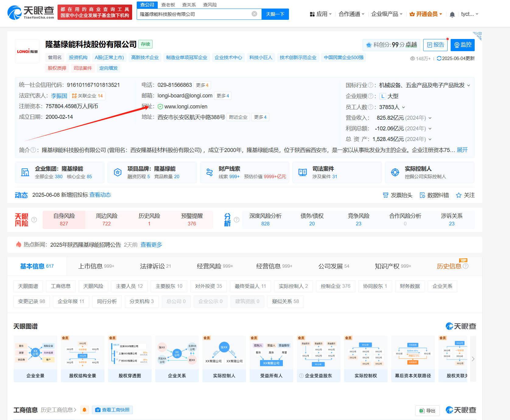The height and width of the screenshot is (420, 510).
Task: Open the www.longi.com/en website link
Action: (x=186, y=107)
